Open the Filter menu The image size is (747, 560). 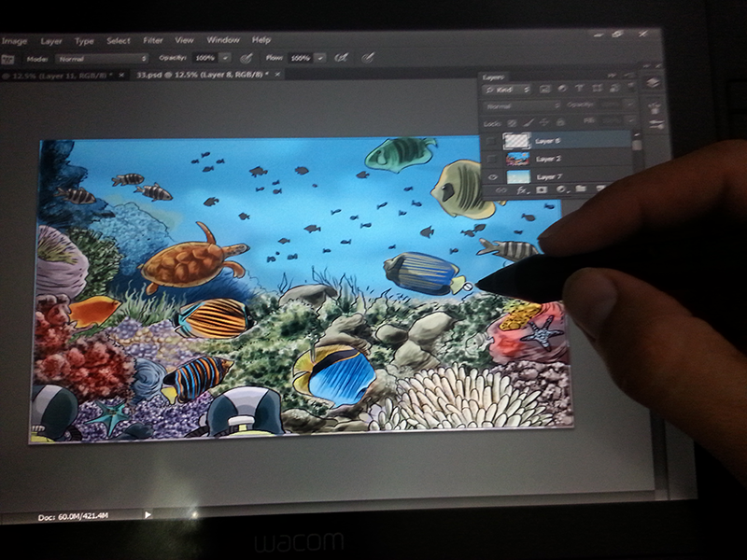tap(152, 40)
